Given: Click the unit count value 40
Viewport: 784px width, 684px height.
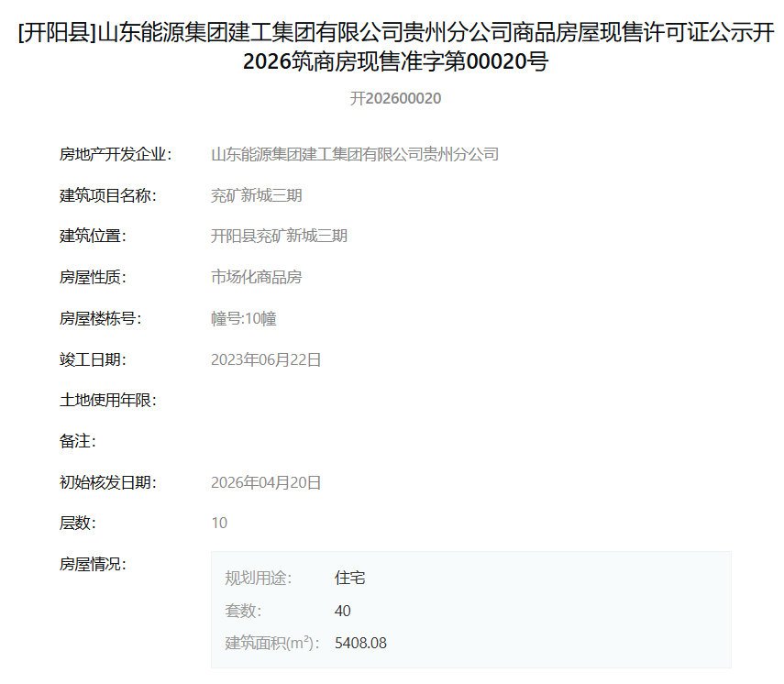Looking at the screenshot, I should 343,611.
